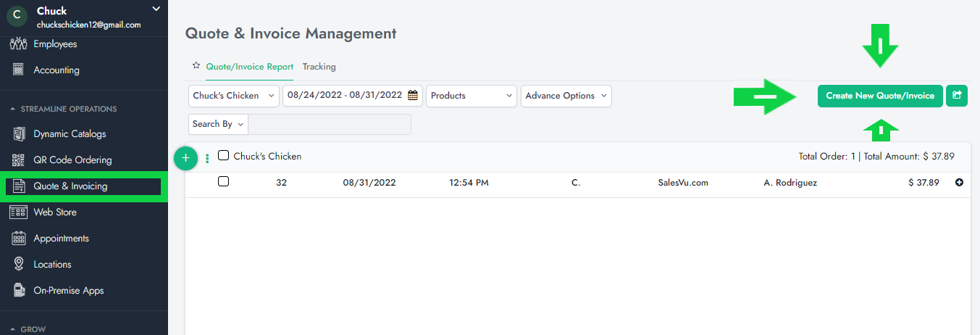The height and width of the screenshot is (335, 980).
Task: Click the share/export icon button
Action: click(x=957, y=96)
